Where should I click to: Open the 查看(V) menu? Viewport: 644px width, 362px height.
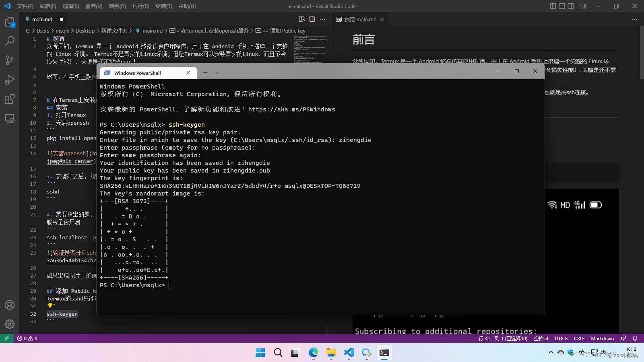(94, 6)
